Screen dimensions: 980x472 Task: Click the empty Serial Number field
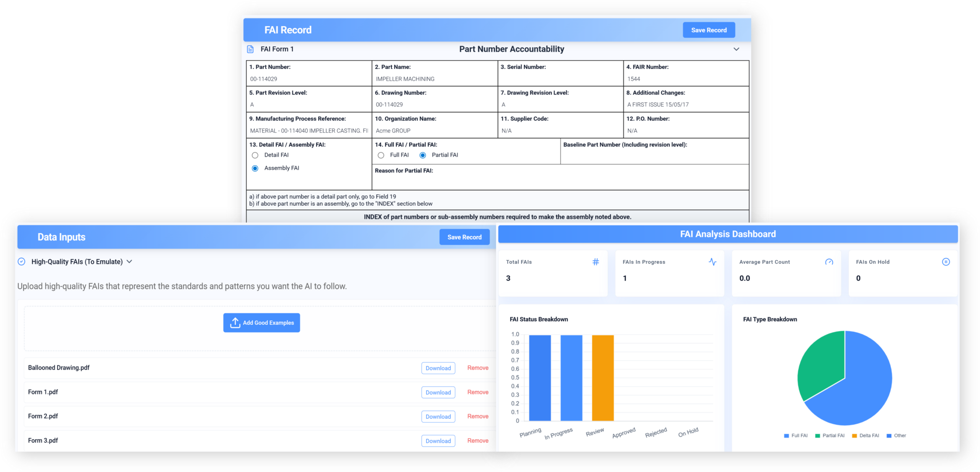click(560, 79)
